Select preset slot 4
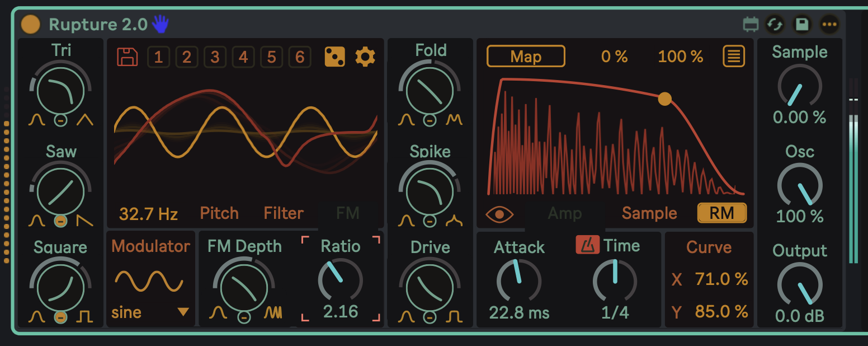The image size is (868, 346). (x=243, y=57)
